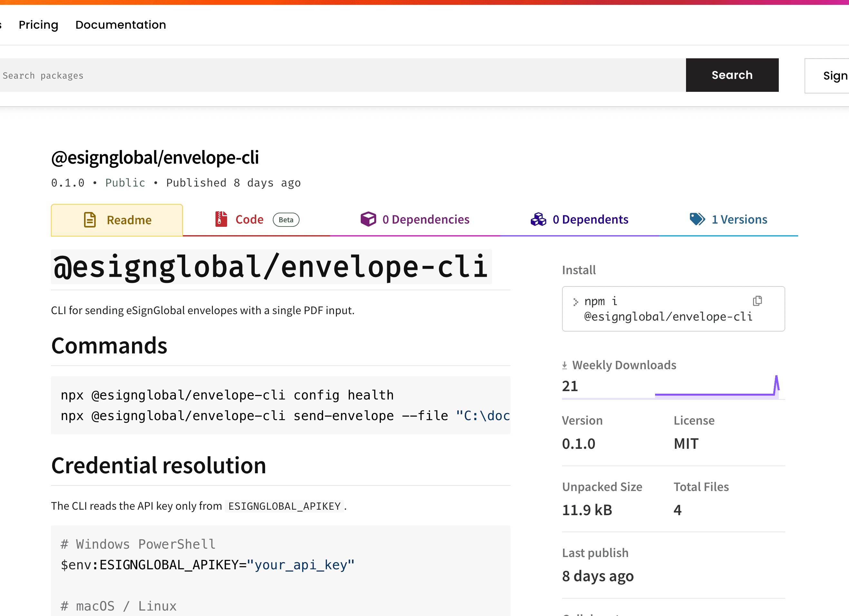Click the 'config health' command line
The image size is (849, 616).
(x=227, y=395)
